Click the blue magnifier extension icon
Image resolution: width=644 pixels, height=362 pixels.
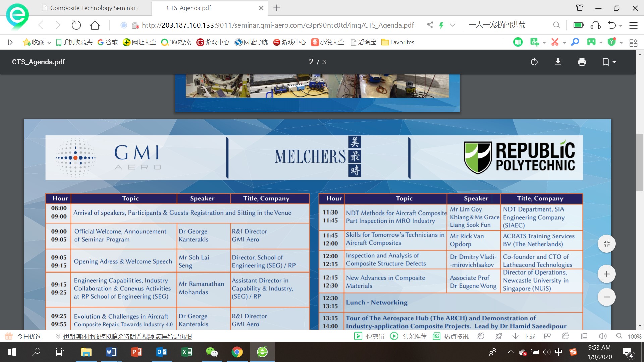tap(575, 42)
